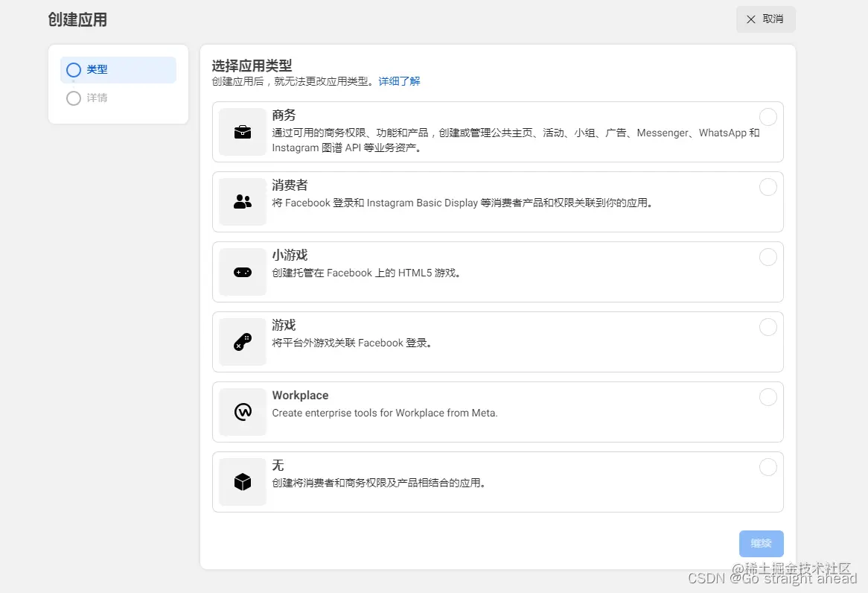Viewport: 868px width, 593px height.
Task: Select the 游戏 radio button
Action: point(768,327)
